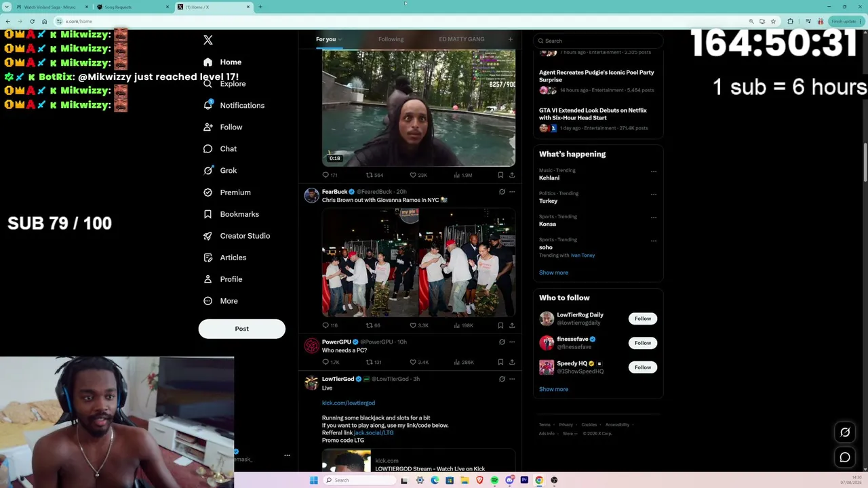Share FearBuck's Chris Brown post

[x=512, y=325]
